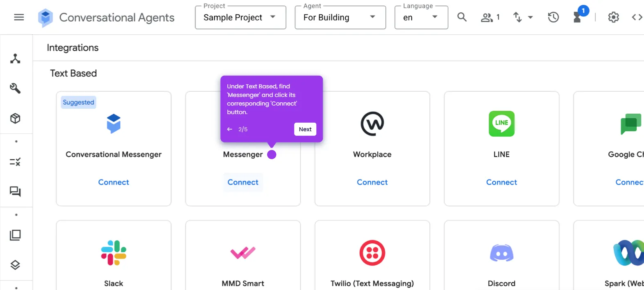
Task: Click the Discord logo icon
Action: point(501,253)
